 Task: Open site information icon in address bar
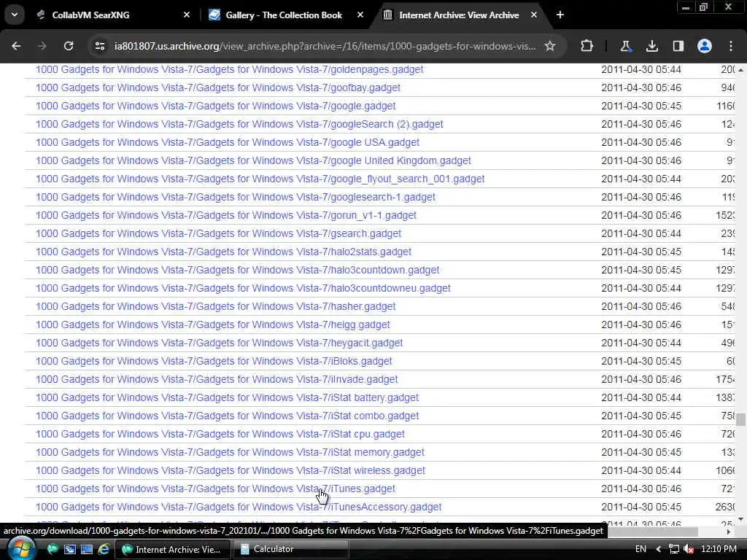(100, 46)
